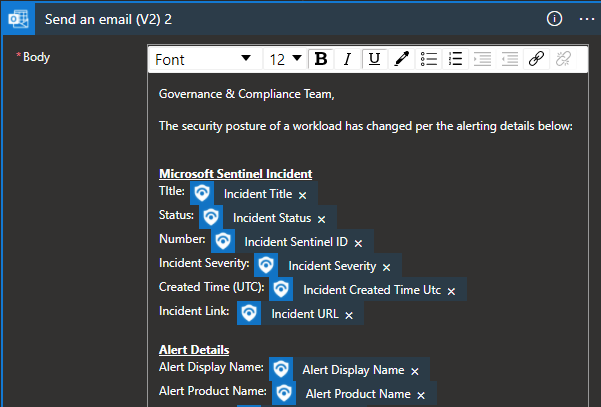Image resolution: width=601 pixels, height=407 pixels.
Task: Click the unlink icon in toolbar
Action: click(x=563, y=59)
